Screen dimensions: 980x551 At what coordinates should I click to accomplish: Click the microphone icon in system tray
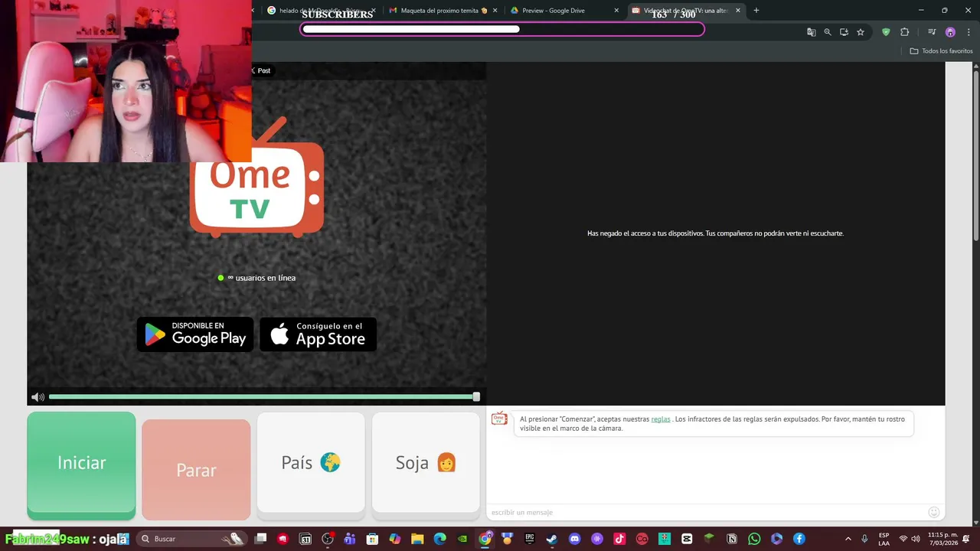click(x=864, y=539)
